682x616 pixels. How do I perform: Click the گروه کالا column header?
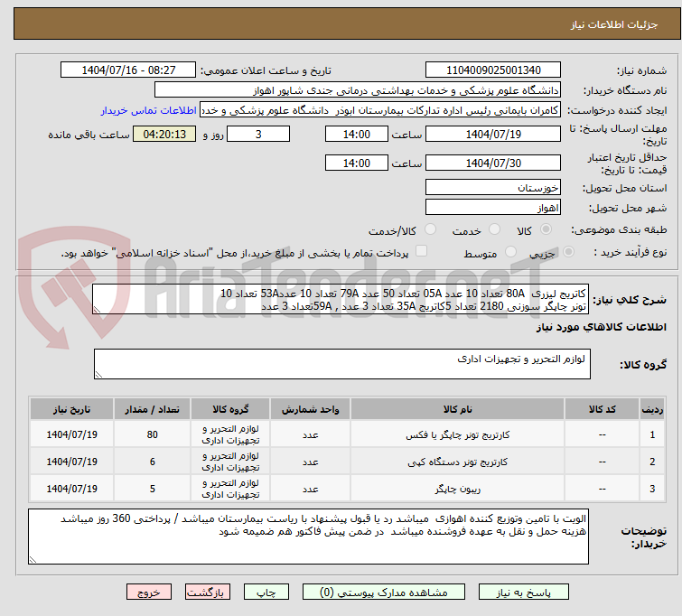click(x=230, y=409)
